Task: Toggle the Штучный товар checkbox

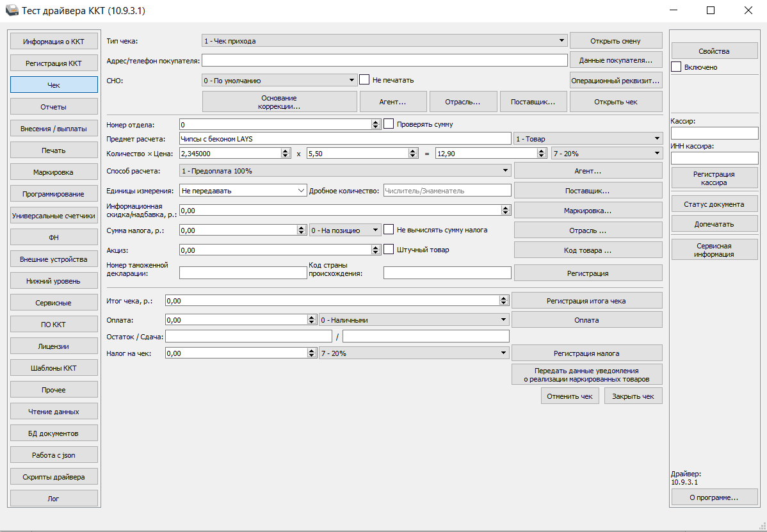Action: (389, 250)
